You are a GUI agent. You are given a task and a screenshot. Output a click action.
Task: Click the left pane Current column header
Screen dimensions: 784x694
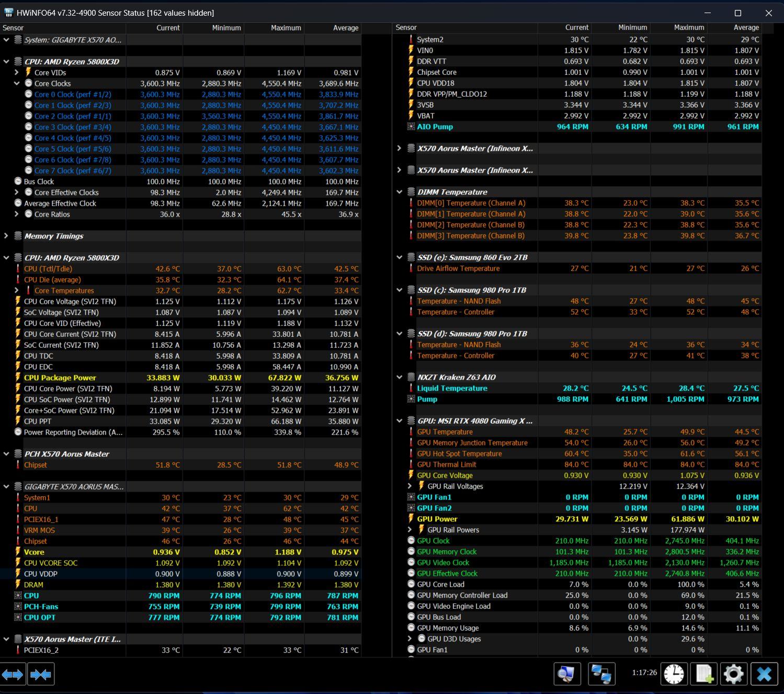[154, 28]
